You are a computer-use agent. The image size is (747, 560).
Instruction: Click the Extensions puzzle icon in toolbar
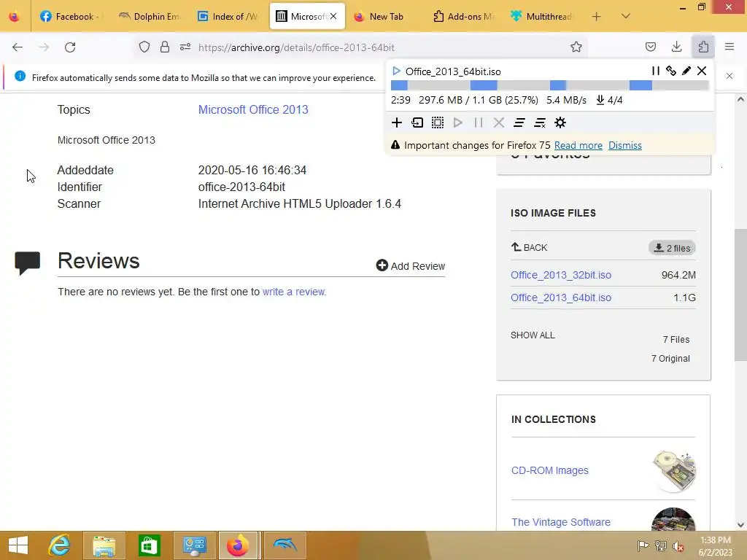703,47
